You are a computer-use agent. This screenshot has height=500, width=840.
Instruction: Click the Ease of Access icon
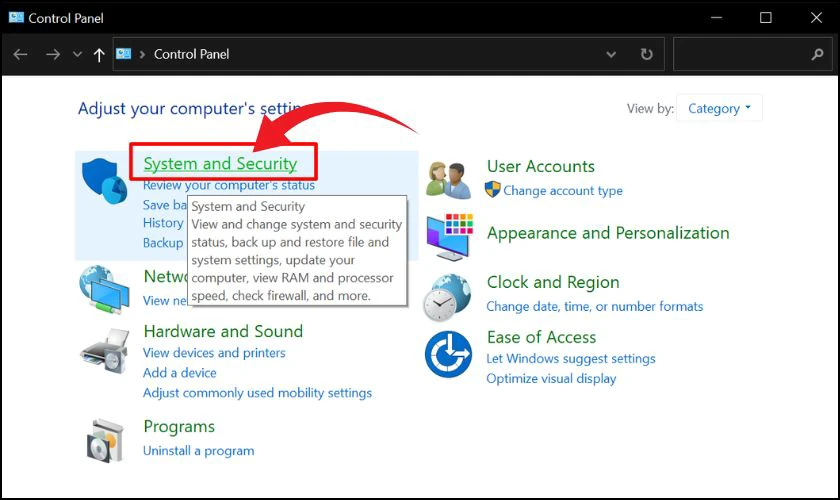[448, 354]
